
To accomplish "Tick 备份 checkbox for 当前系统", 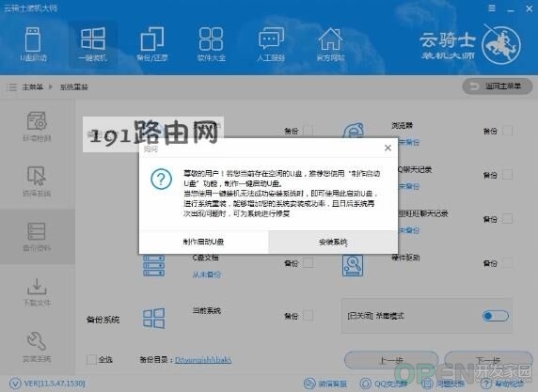I will click(x=309, y=316).
